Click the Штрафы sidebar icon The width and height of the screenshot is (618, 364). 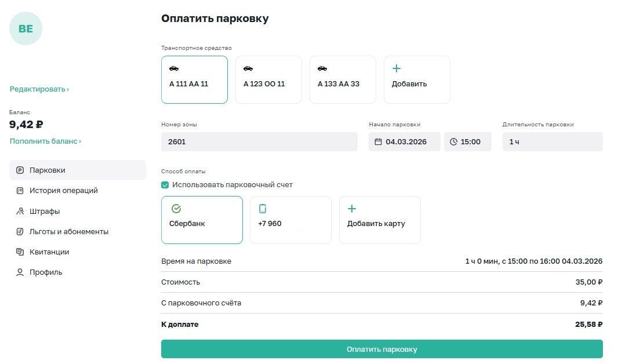[20, 212]
